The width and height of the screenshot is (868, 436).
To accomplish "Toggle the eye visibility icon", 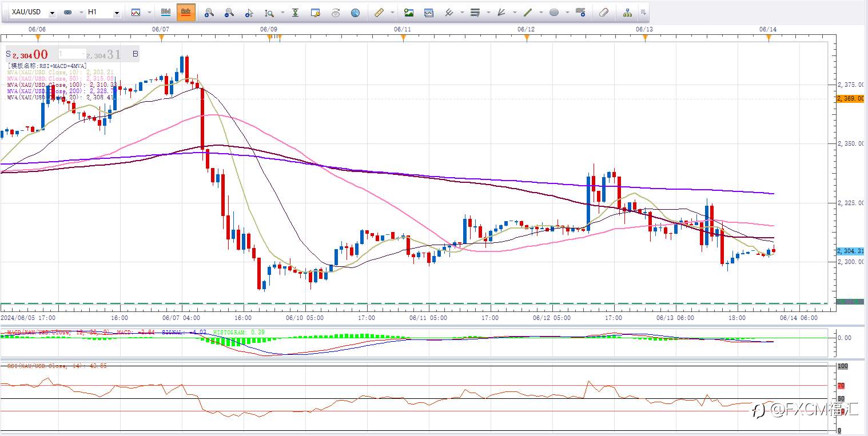I will (336, 12).
